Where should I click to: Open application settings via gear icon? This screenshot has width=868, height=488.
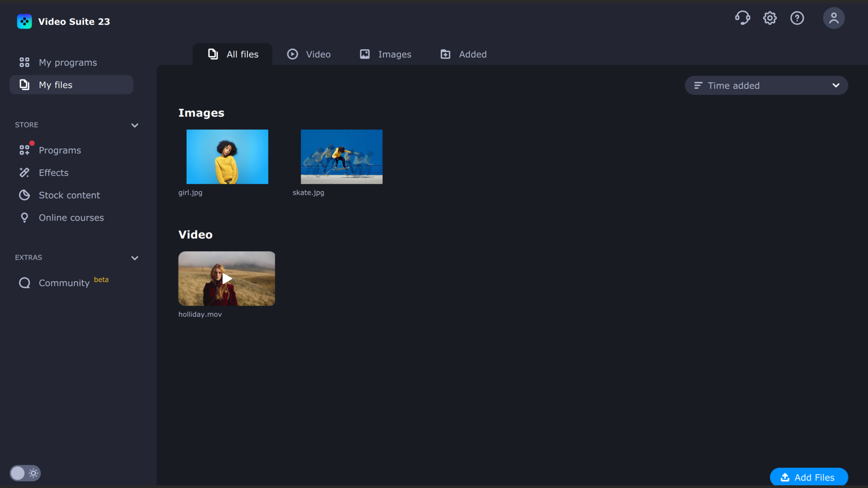(770, 18)
